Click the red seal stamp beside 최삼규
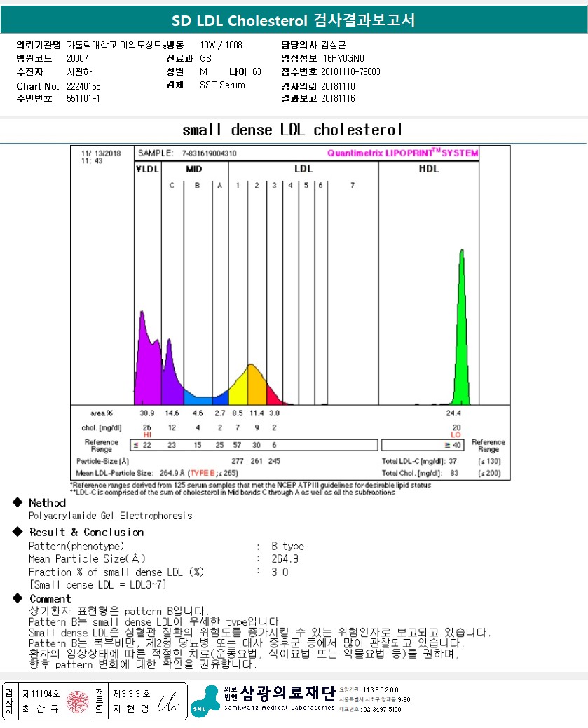The height and width of the screenshot is (728, 588). (x=78, y=701)
